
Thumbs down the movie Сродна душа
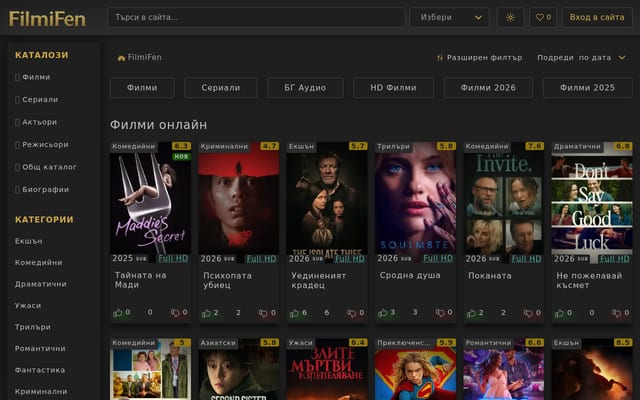(444, 313)
